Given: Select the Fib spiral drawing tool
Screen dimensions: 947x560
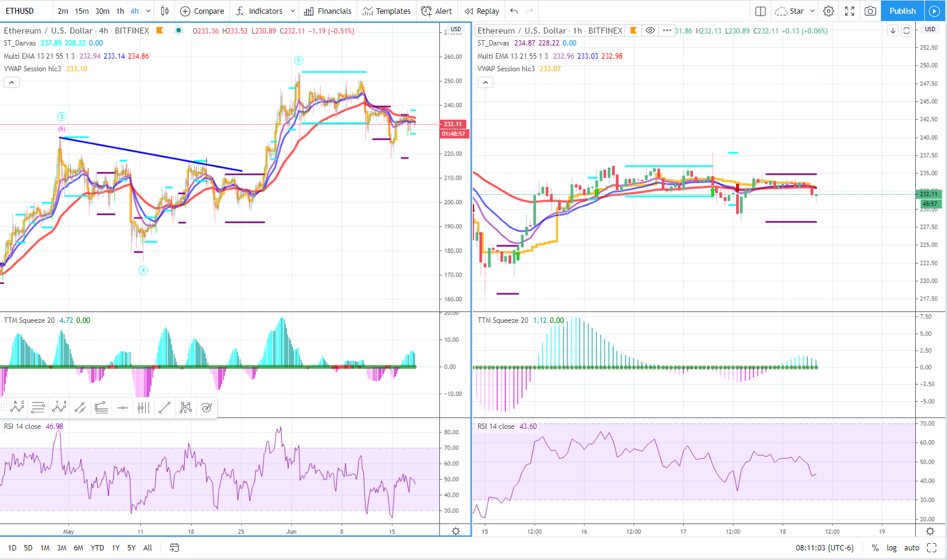Looking at the screenshot, I should click(207, 408).
